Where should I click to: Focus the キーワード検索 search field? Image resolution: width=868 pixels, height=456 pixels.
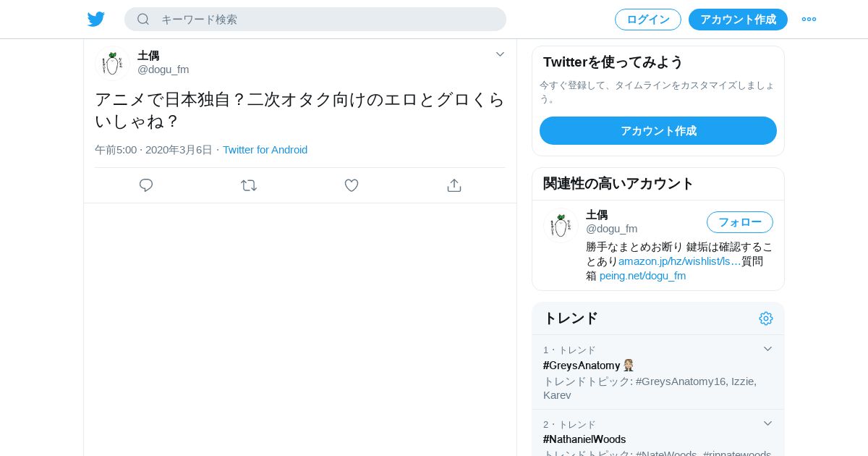(x=325, y=20)
